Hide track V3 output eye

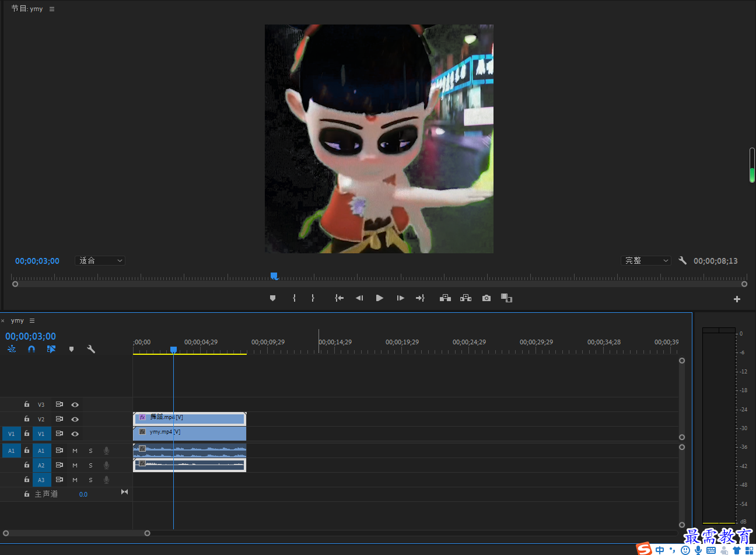click(x=75, y=404)
